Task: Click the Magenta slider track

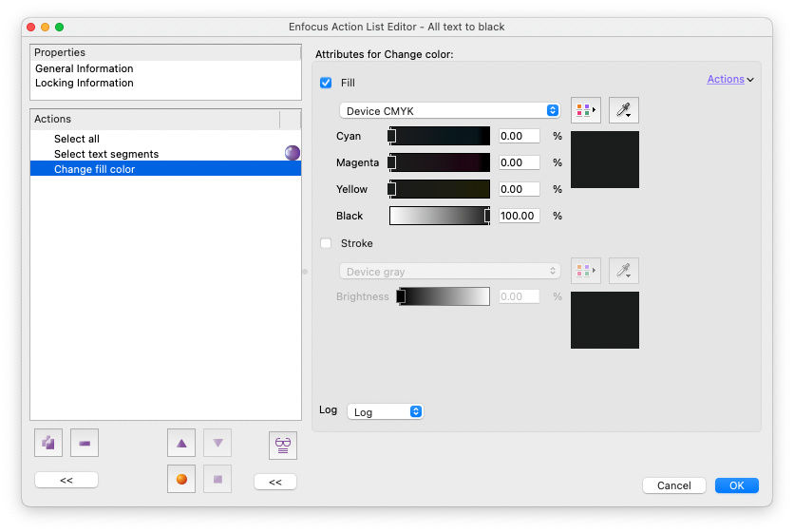Action: pos(440,162)
